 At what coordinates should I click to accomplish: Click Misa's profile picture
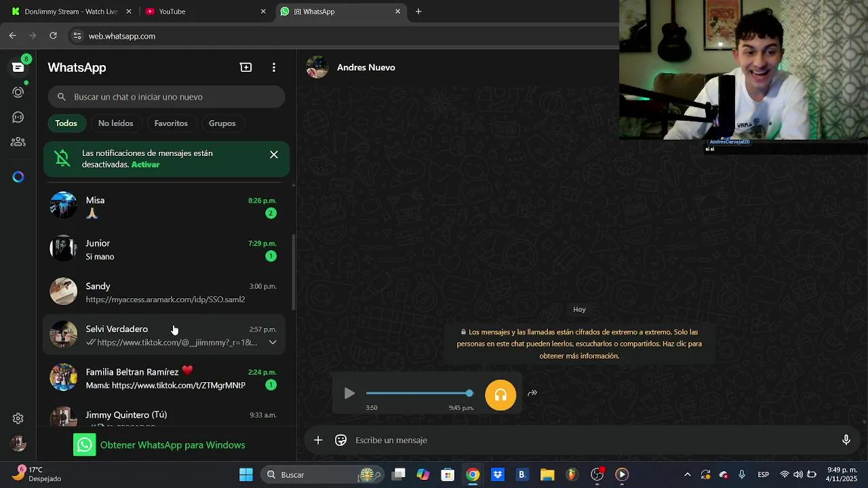pyautogui.click(x=63, y=205)
